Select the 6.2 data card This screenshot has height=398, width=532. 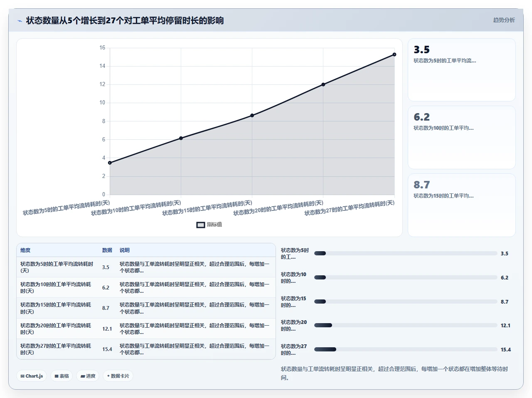(462, 138)
